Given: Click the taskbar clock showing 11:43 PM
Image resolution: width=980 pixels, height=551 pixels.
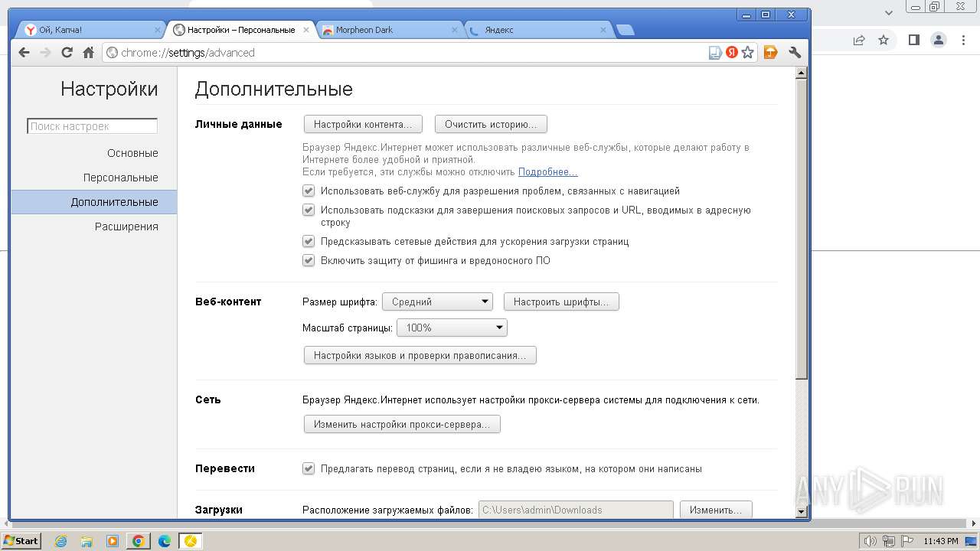Looking at the screenshot, I should tap(941, 541).
